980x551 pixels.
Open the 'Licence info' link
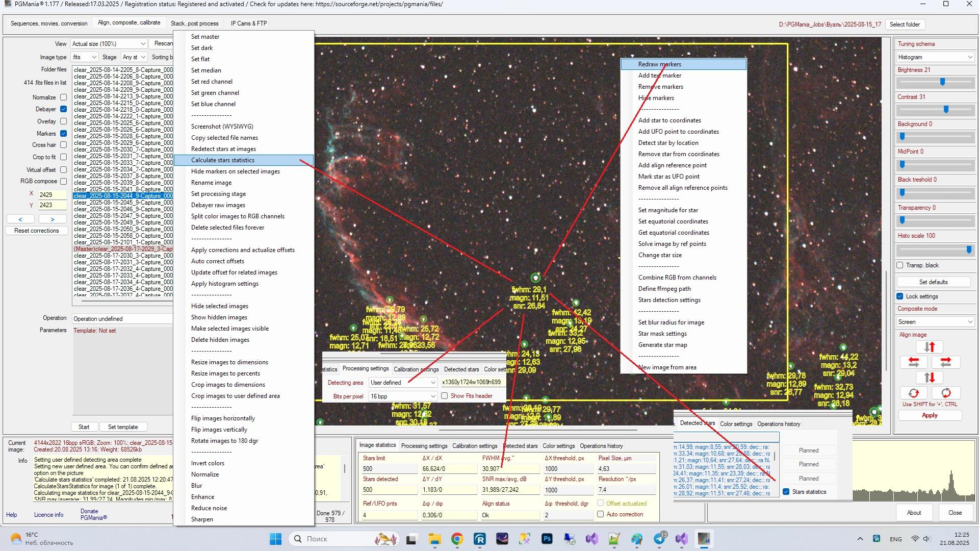click(48, 515)
